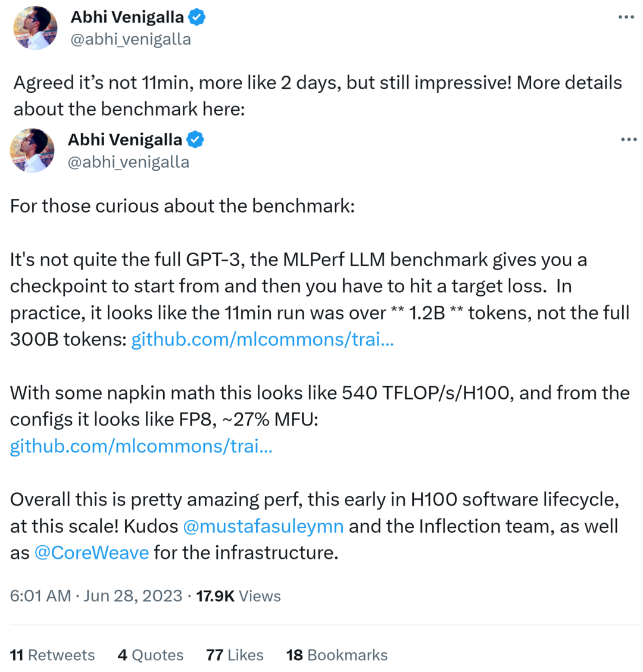
Task: Click the quoted tweet's @abhi_venigalla handle
Action: [x=128, y=162]
